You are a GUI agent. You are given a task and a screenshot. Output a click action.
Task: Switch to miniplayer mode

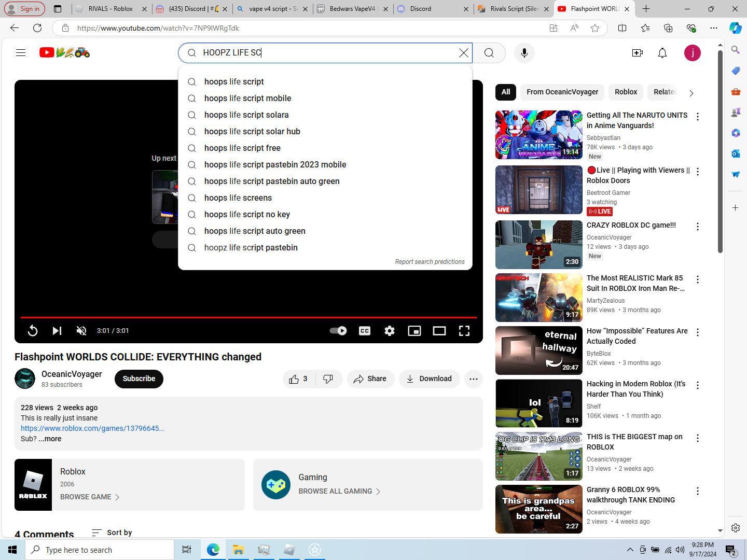click(414, 331)
